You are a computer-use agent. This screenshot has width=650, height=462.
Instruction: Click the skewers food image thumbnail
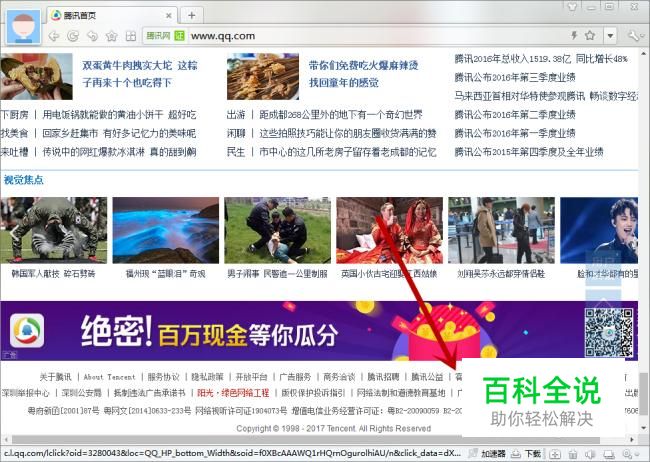click(263, 76)
